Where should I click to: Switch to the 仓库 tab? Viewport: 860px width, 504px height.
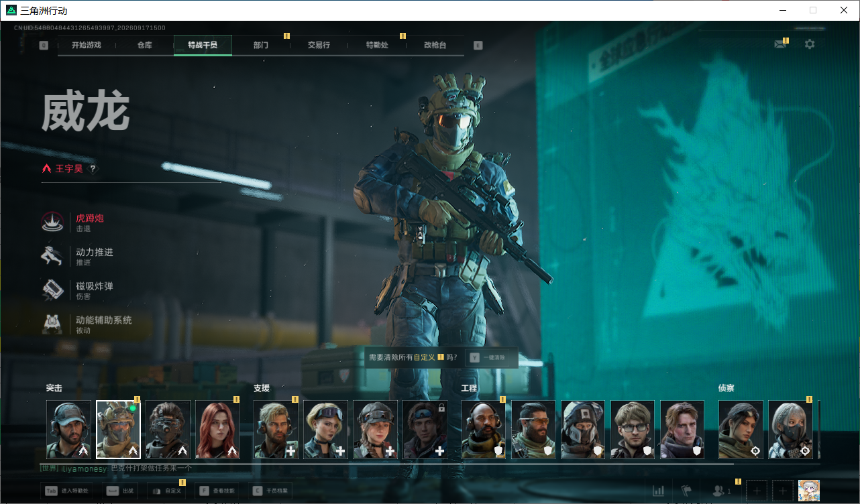(144, 45)
